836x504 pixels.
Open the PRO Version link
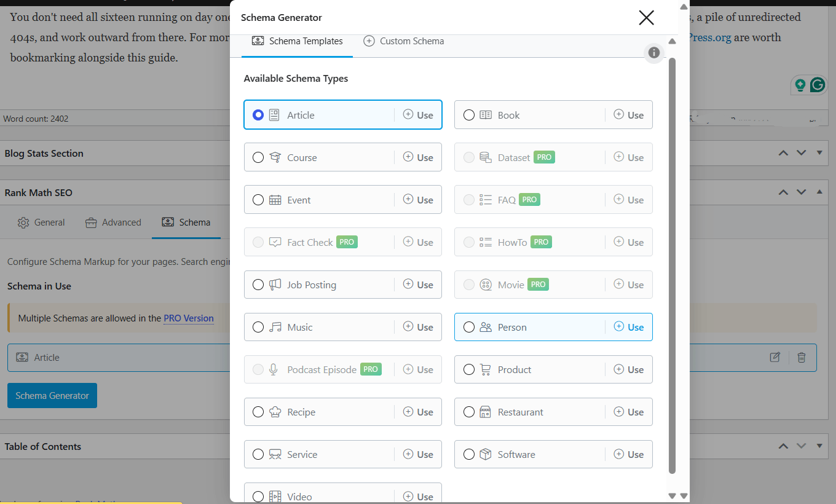click(189, 318)
